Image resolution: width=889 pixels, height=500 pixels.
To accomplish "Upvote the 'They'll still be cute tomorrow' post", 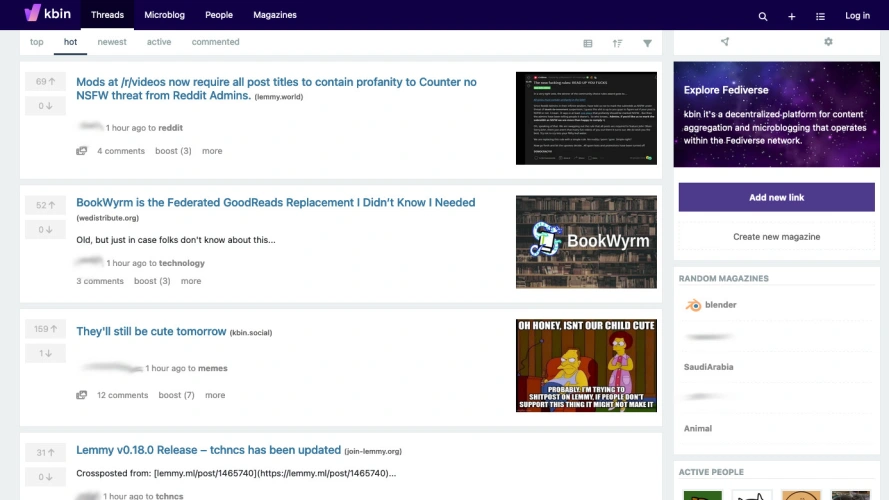I will coord(46,329).
